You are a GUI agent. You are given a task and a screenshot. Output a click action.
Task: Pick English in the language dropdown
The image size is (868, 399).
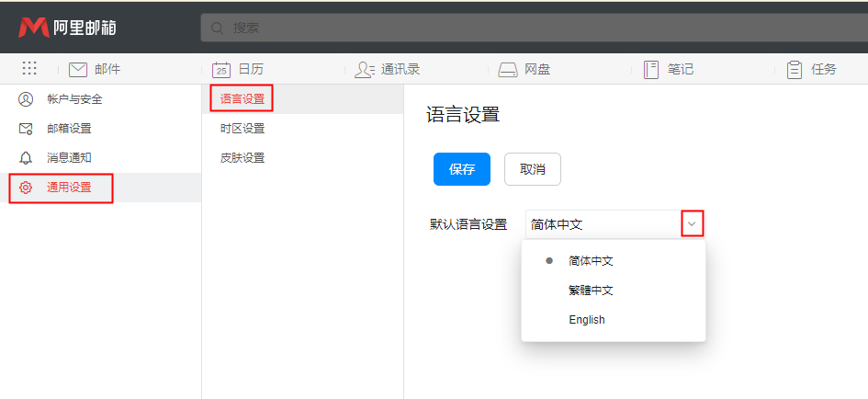(x=587, y=320)
